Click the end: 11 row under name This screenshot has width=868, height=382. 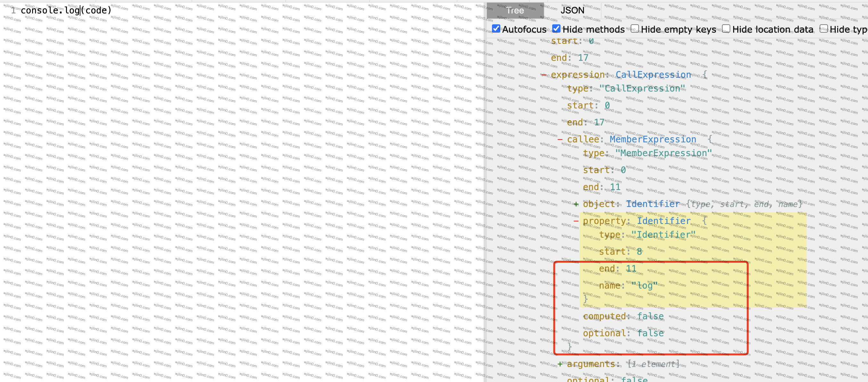tap(617, 268)
